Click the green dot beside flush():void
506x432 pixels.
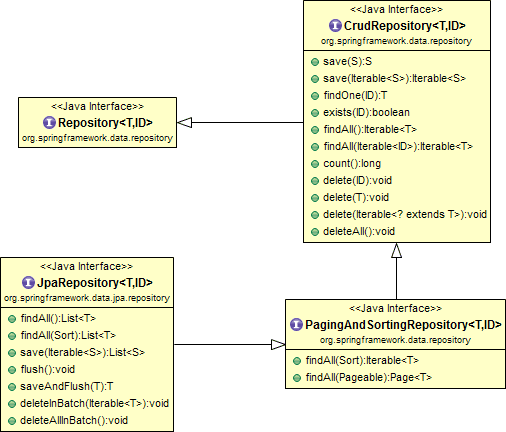[12, 370]
